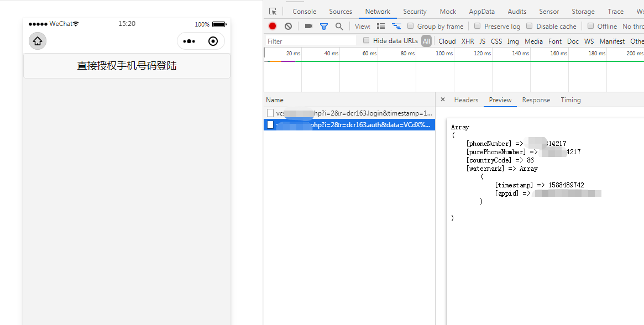Image resolution: width=644 pixels, height=325 pixels.
Task: Switch to the Trace tab
Action: (x=616, y=12)
